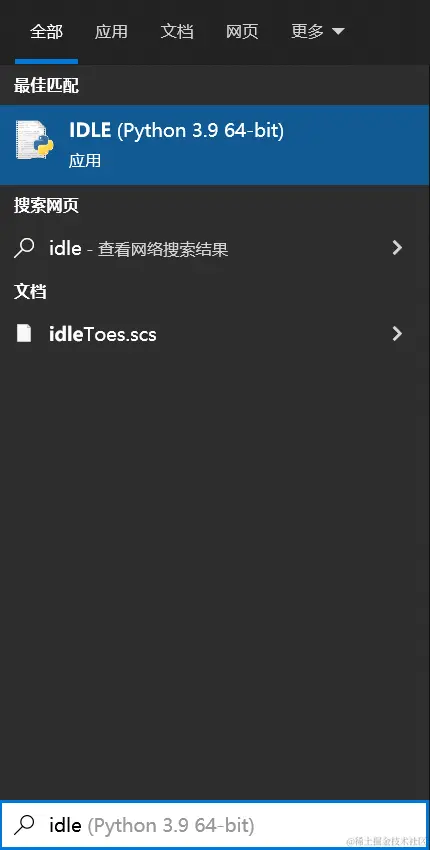This screenshot has width=430, height=850.
Task: Click the 应用 label beneath the IDLE result
Action: (x=85, y=160)
